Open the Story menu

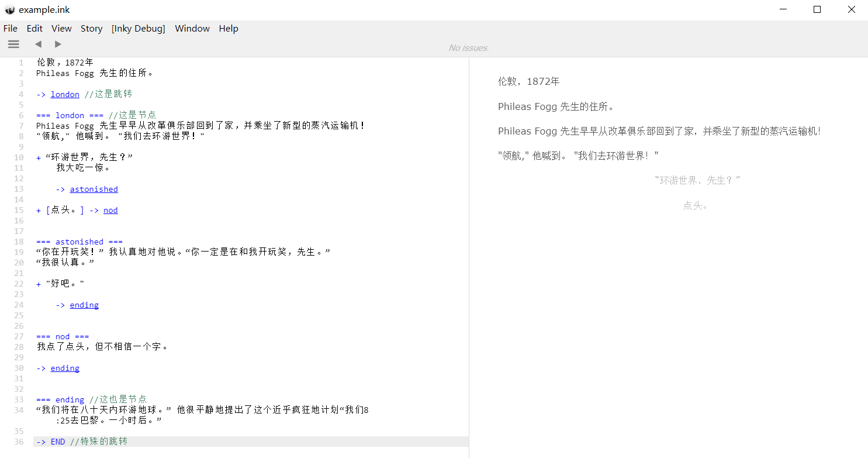[91, 28]
